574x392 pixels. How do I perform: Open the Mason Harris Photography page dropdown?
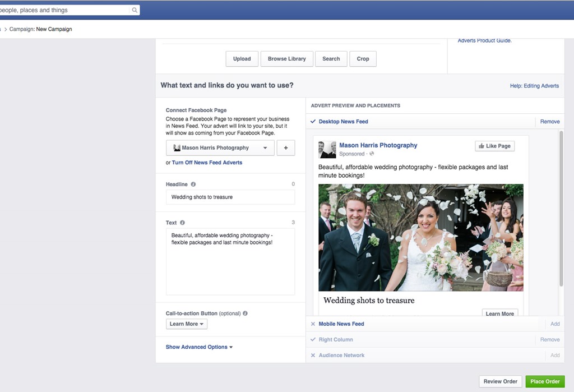point(220,148)
